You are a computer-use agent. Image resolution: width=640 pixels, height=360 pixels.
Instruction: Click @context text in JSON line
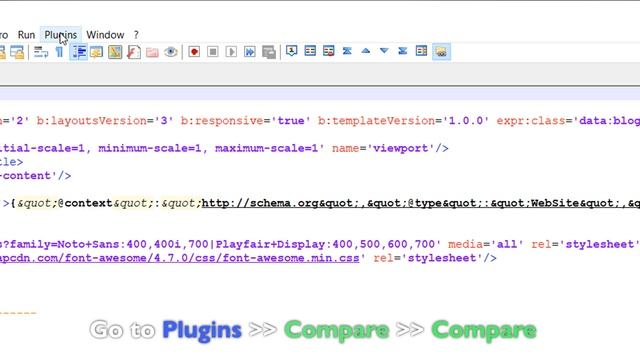click(85, 203)
